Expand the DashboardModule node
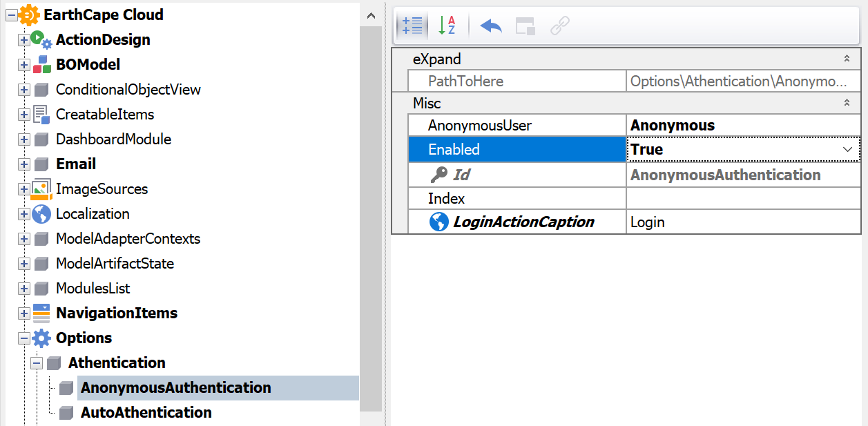The width and height of the screenshot is (868, 426). click(x=24, y=139)
